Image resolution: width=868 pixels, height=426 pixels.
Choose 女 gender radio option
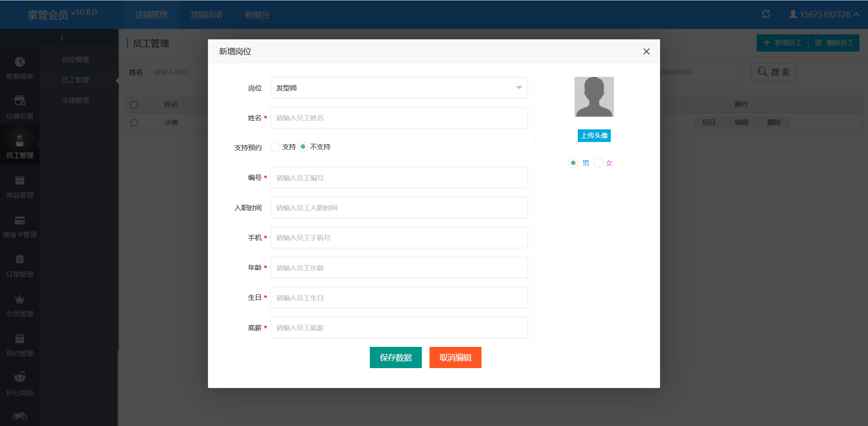[599, 163]
